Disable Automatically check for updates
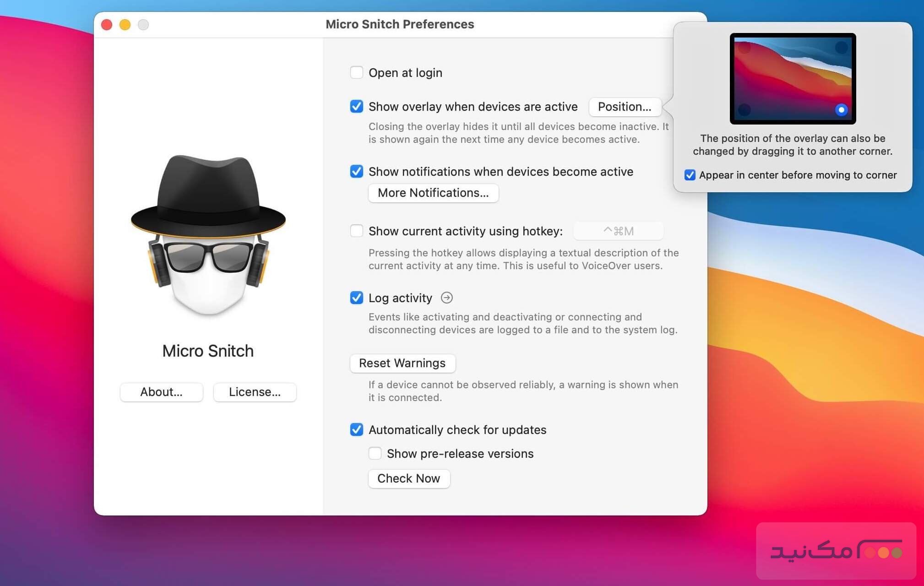This screenshot has height=586, width=924. (356, 429)
